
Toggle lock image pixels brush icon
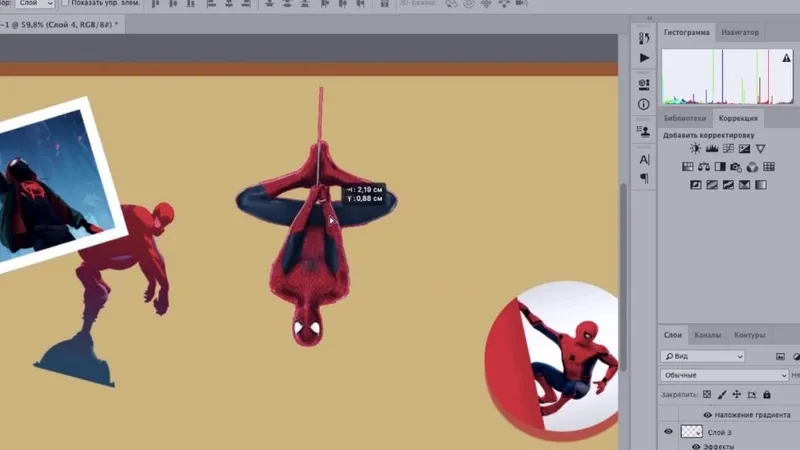pyautogui.click(x=722, y=394)
